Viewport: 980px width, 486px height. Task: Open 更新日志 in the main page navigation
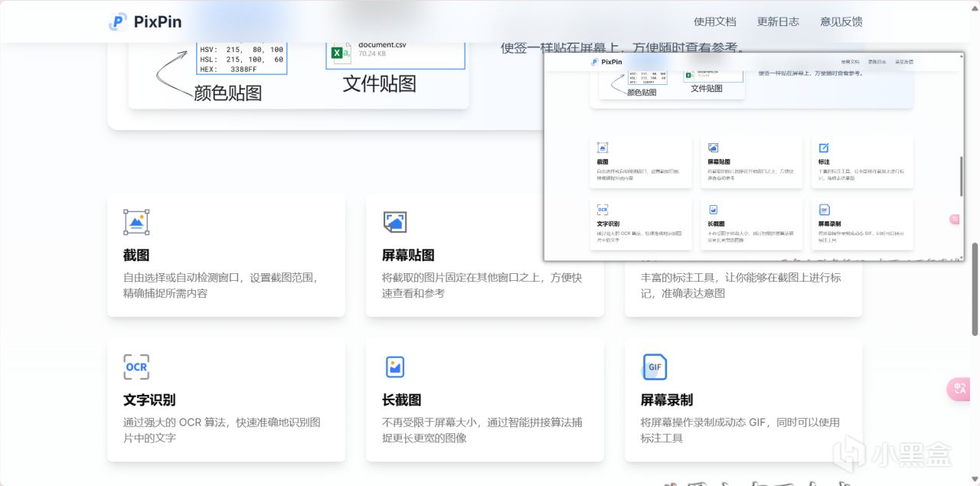(x=778, y=21)
